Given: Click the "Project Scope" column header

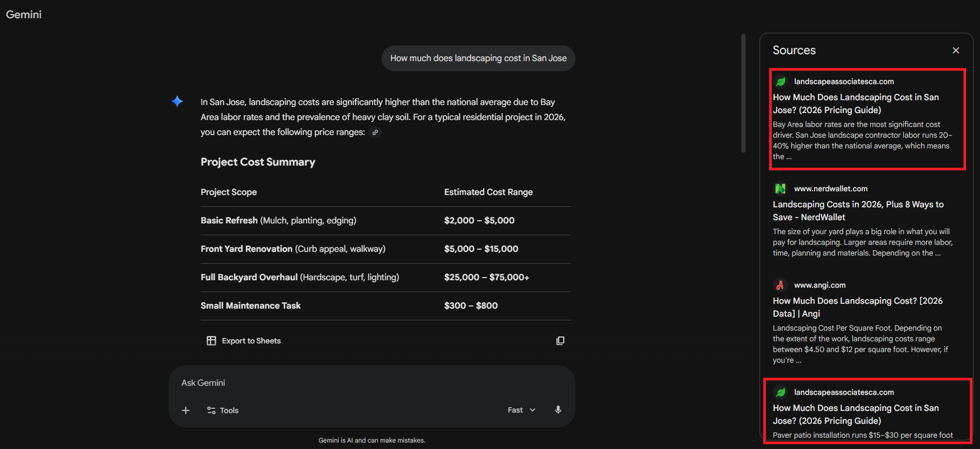Looking at the screenshot, I should (229, 192).
